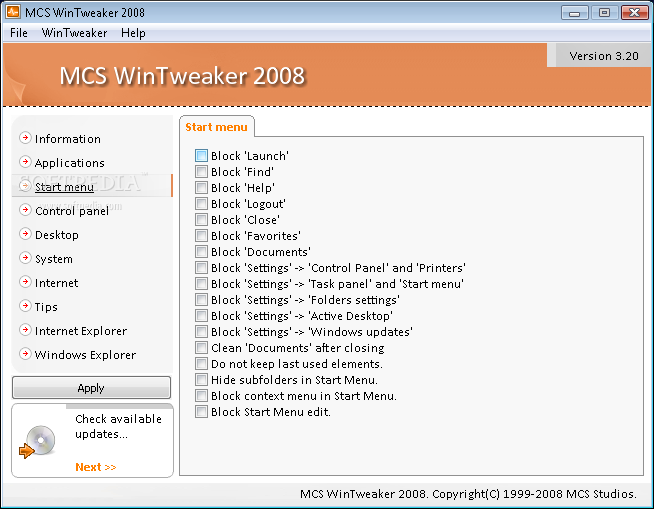Tick Block 'Active Desktop' checkbox
Image resolution: width=654 pixels, height=509 pixels.
[201, 315]
